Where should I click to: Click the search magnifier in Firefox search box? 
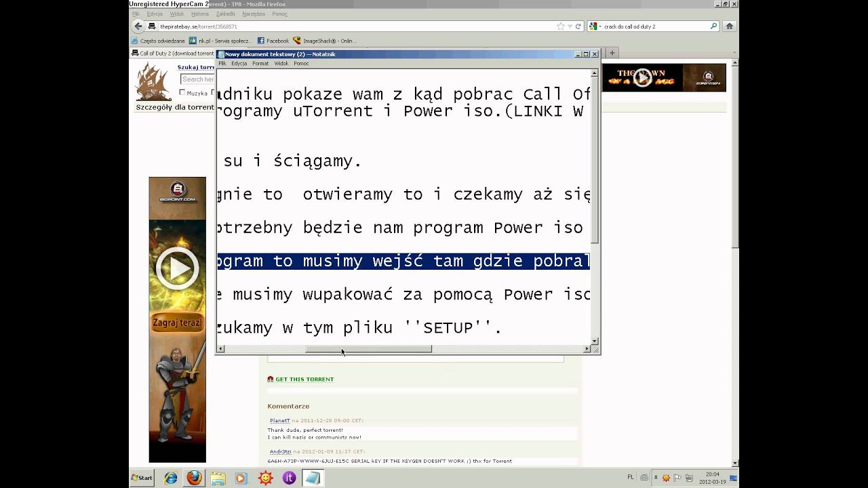tap(713, 26)
